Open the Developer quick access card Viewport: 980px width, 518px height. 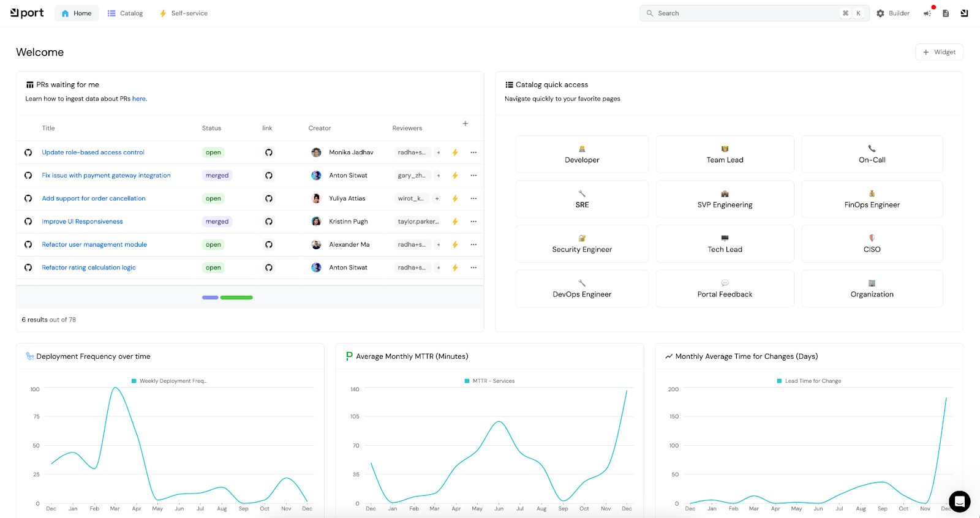coord(582,154)
